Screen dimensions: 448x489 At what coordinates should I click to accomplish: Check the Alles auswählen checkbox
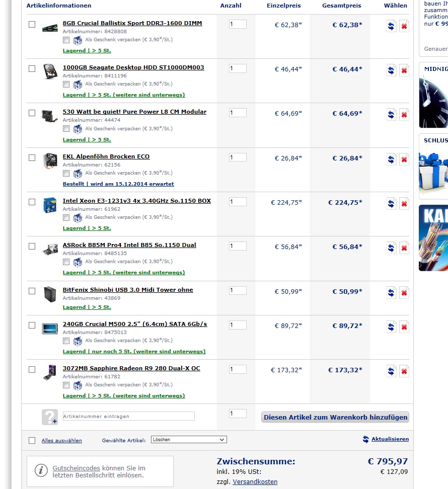[32, 440]
